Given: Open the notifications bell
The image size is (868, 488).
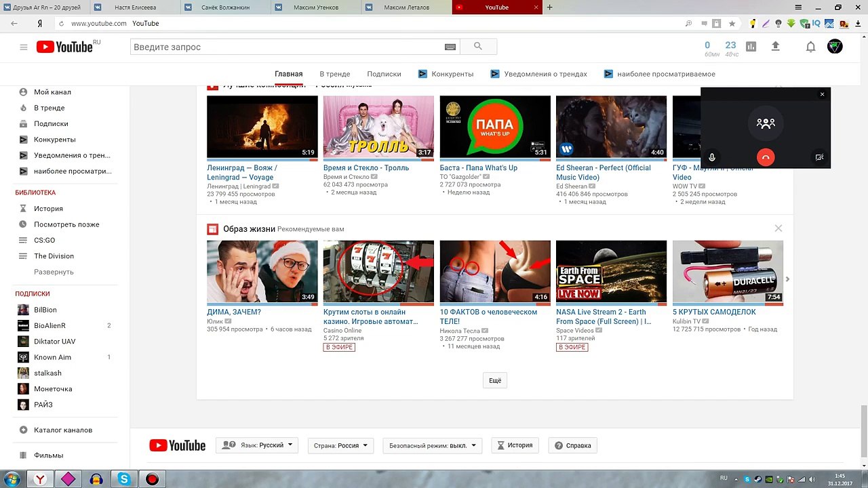Looking at the screenshot, I should (x=810, y=47).
